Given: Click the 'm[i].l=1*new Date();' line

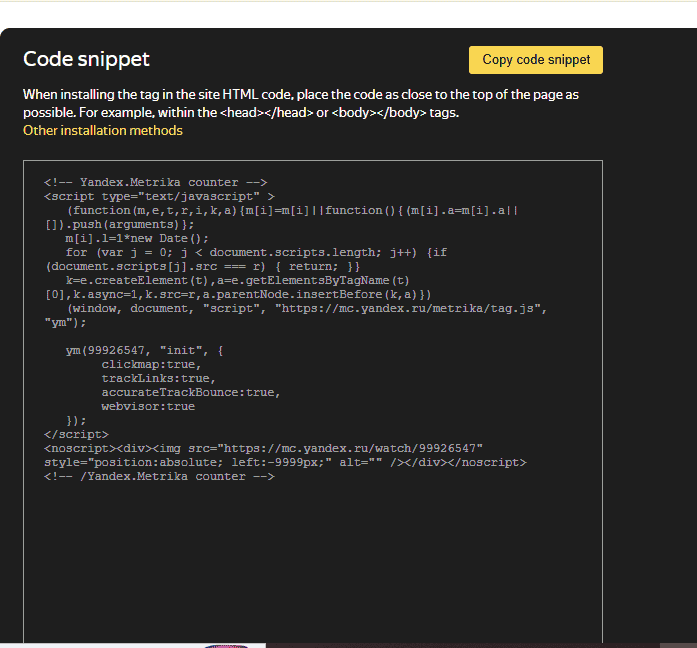Looking at the screenshot, I should (x=137, y=239).
